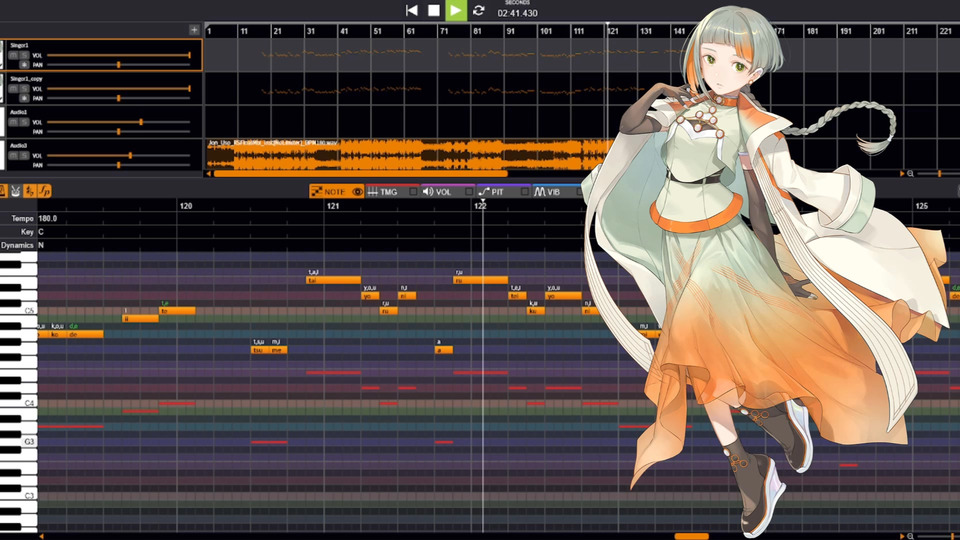Select the 'tsu' note in piano roll

click(x=260, y=350)
